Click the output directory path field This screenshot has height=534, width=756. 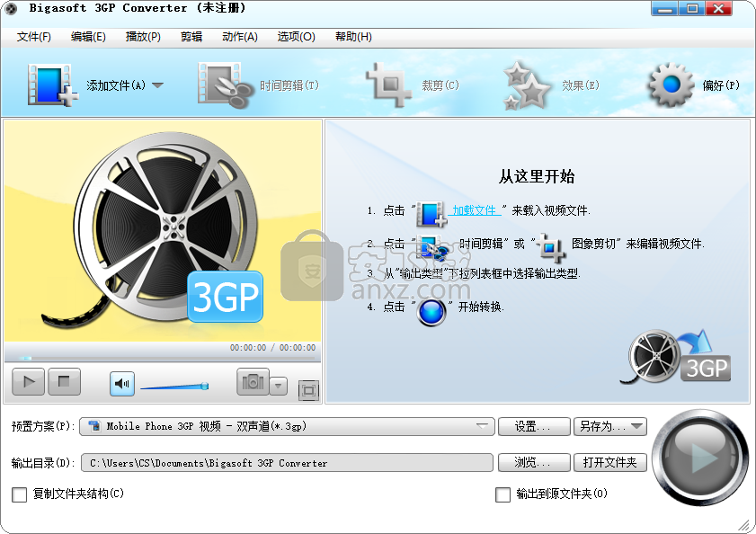[x=288, y=463]
